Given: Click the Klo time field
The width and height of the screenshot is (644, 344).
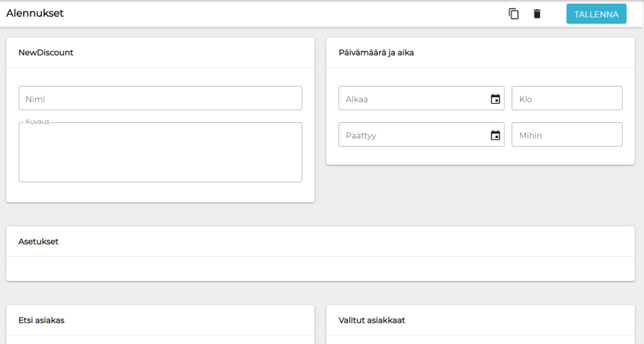Looking at the screenshot, I should pyautogui.click(x=567, y=99).
